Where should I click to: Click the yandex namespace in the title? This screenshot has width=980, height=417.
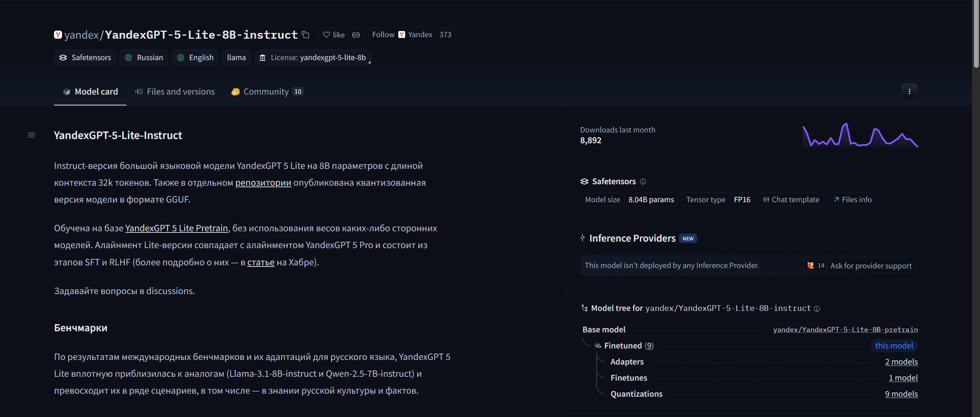coord(82,35)
